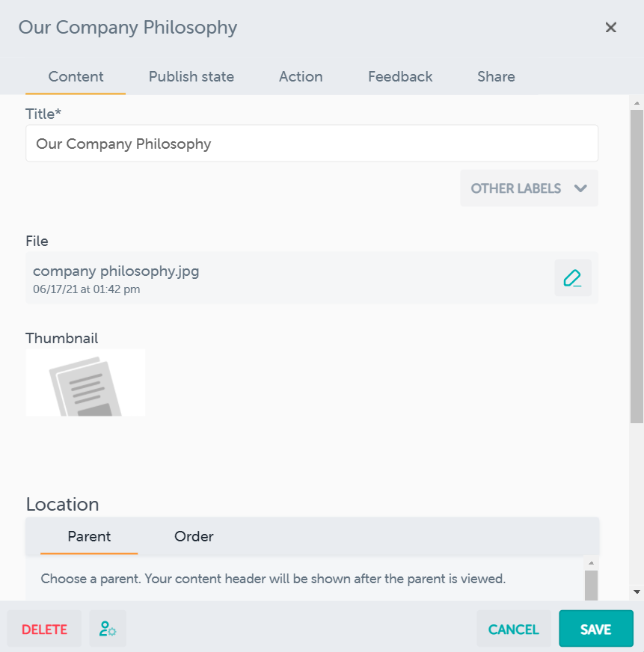Click the edit file pencil icon
This screenshot has width=644, height=652.
[x=572, y=278]
